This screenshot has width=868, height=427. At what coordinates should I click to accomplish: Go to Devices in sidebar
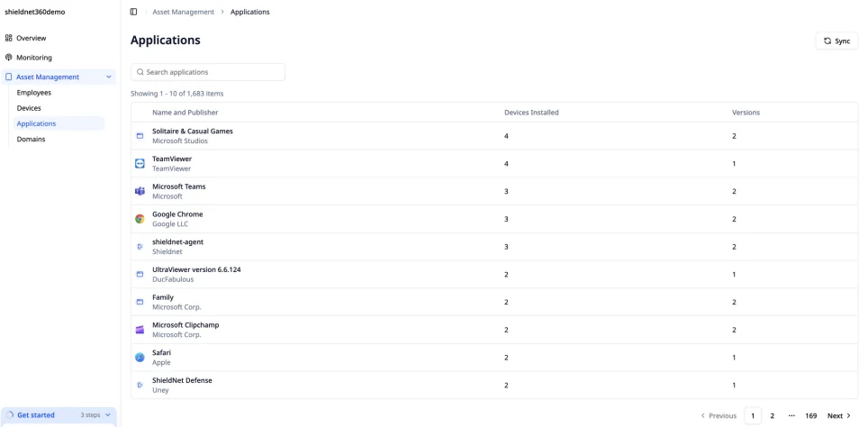29,108
